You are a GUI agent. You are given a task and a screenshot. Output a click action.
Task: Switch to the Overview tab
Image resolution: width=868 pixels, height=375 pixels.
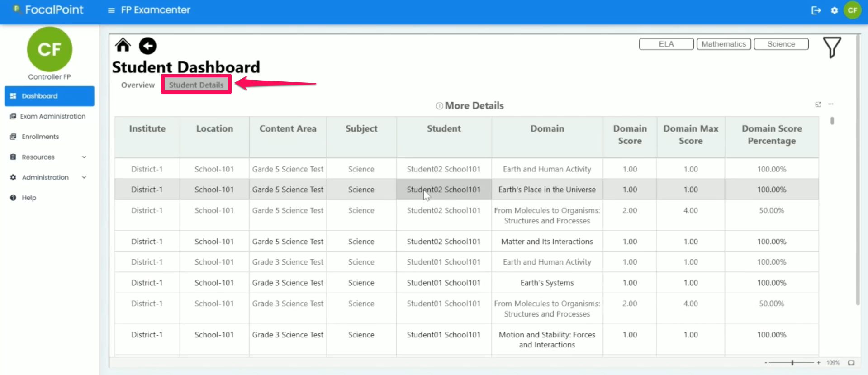(138, 85)
